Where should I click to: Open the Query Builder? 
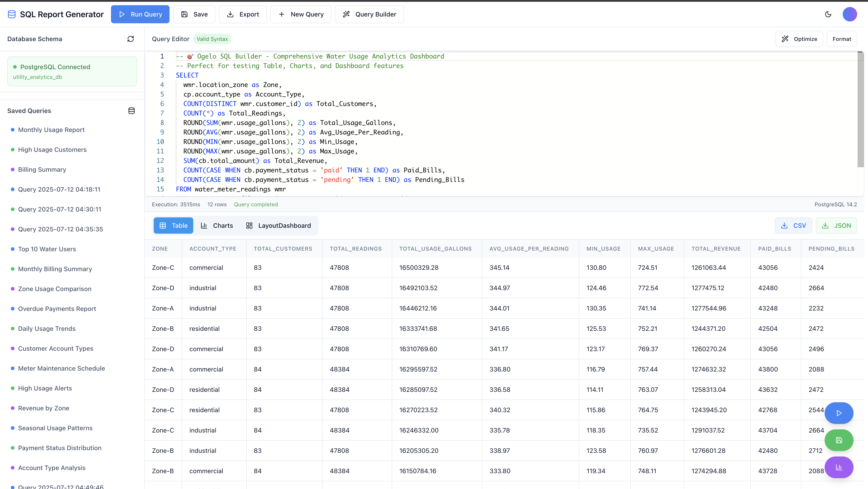[369, 14]
